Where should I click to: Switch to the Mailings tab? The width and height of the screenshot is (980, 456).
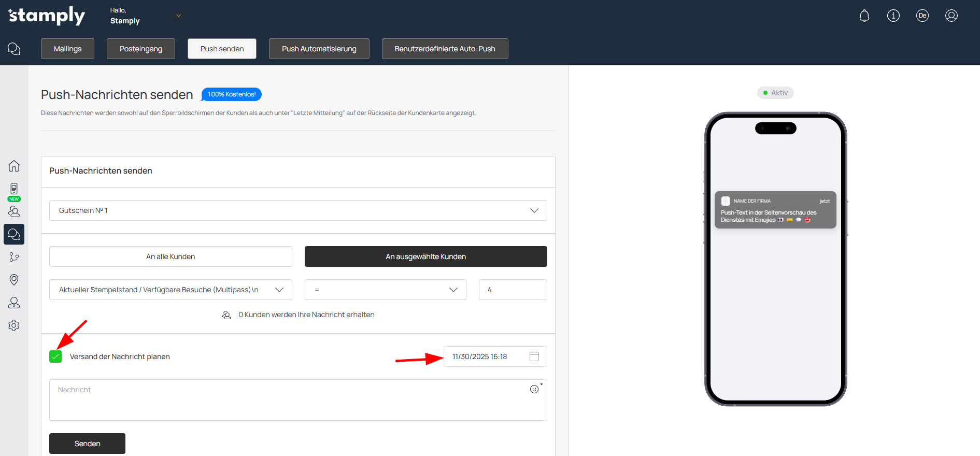(x=67, y=49)
